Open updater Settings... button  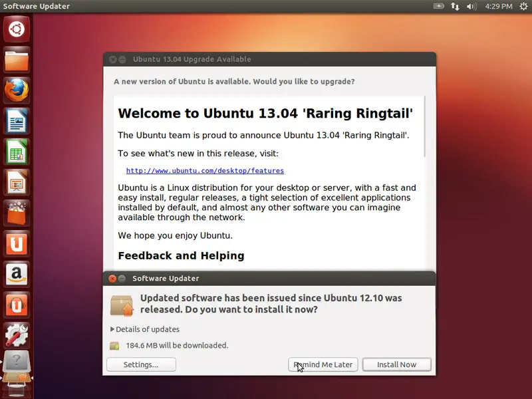click(141, 364)
